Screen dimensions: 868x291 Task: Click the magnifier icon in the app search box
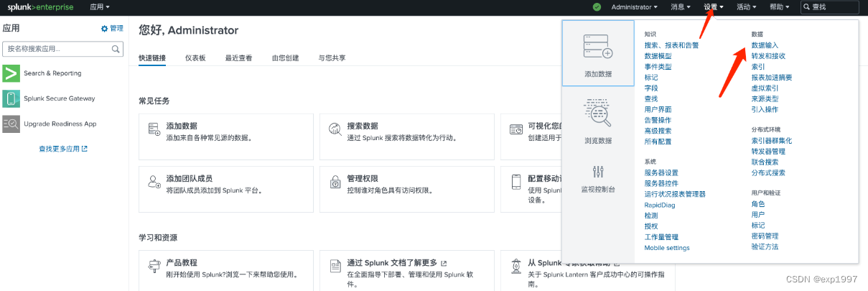(x=116, y=49)
